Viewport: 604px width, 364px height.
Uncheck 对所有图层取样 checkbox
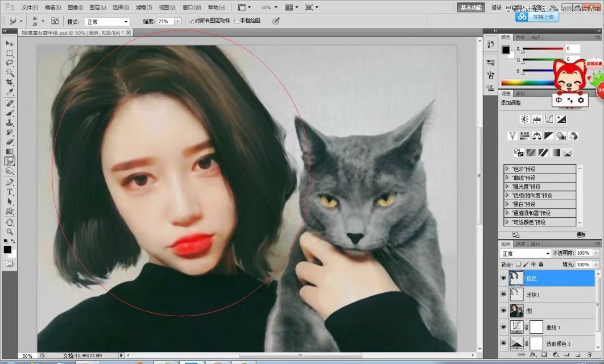click(192, 21)
